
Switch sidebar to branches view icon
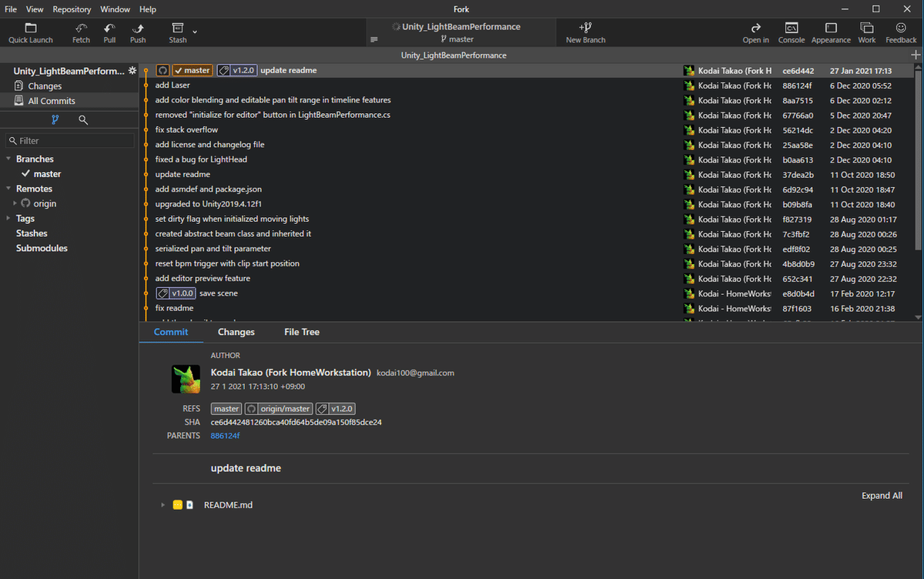coord(55,120)
